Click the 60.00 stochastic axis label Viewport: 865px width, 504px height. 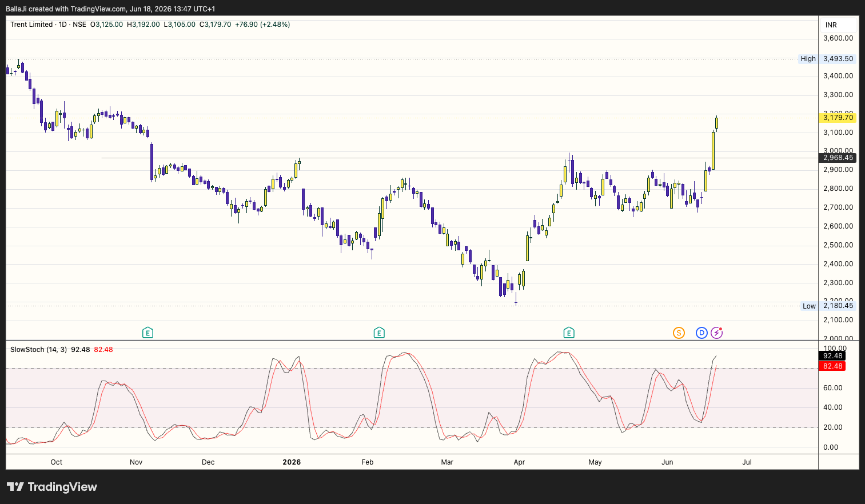coord(833,388)
